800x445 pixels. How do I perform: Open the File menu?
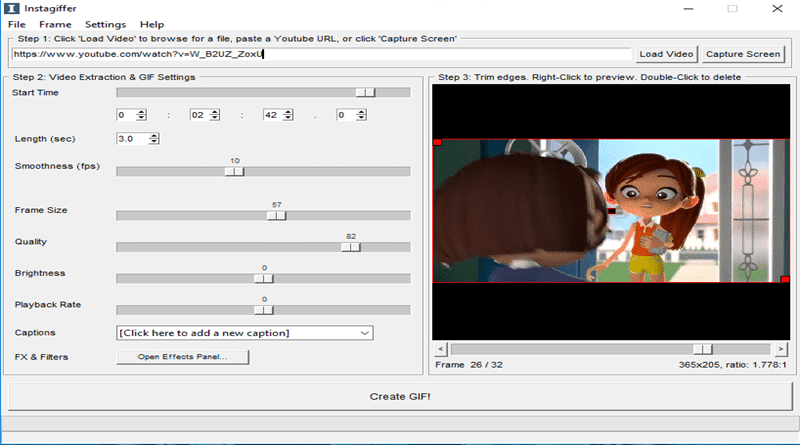pos(16,24)
